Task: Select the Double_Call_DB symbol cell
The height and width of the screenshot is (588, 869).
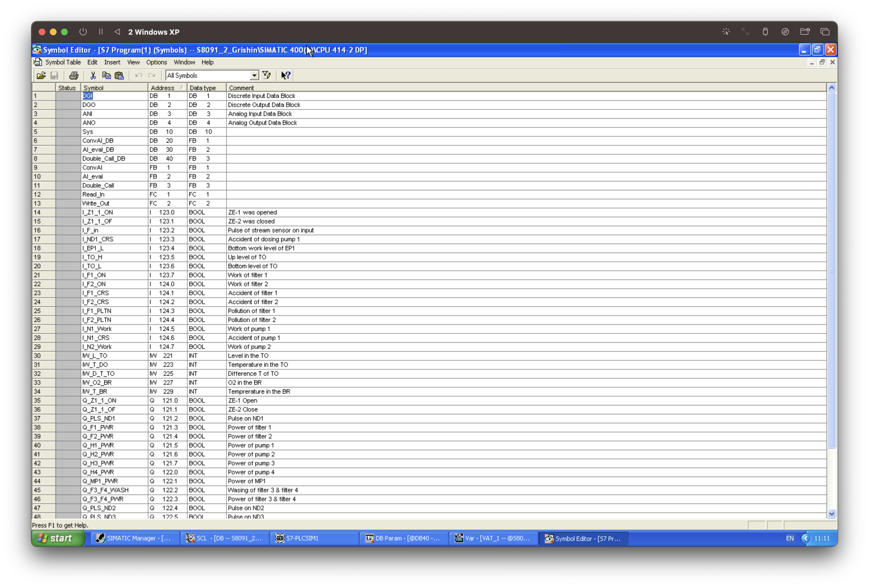Action: click(x=114, y=158)
